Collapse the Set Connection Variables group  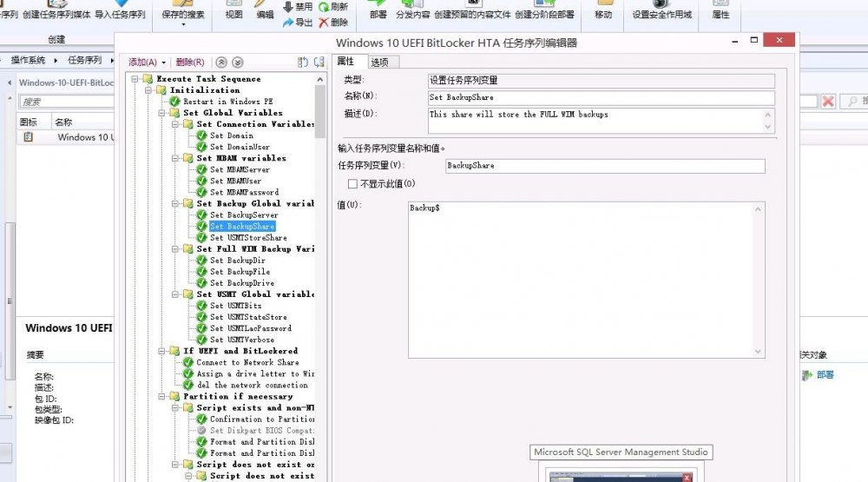[x=175, y=124]
